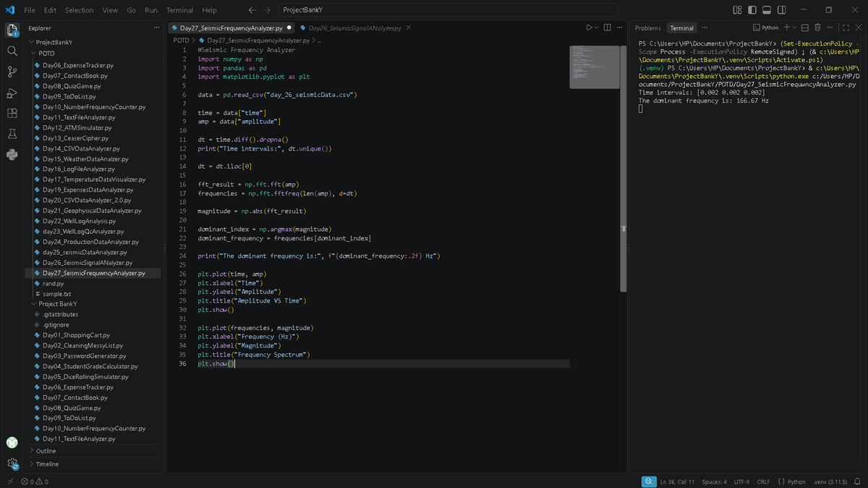This screenshot has width=868, height=488.
Task: Toggle bottom panel visibility
Action: click(x=767, y=10)
